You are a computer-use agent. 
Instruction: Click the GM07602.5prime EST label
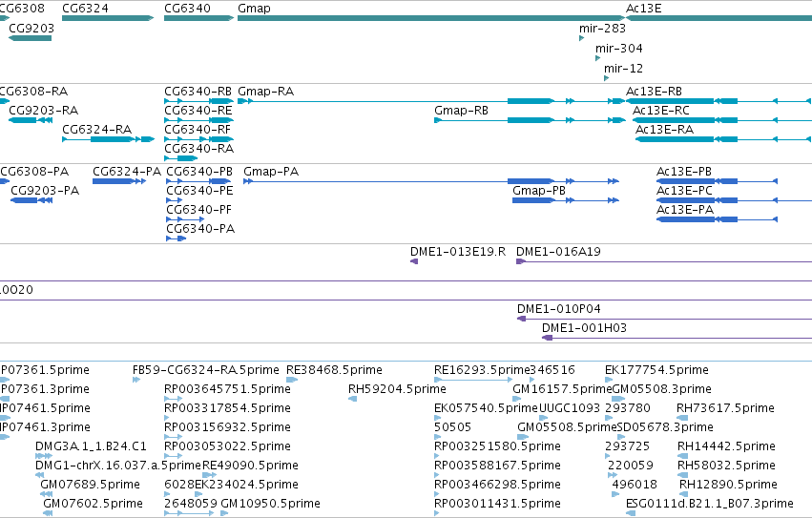click(93, 504)
